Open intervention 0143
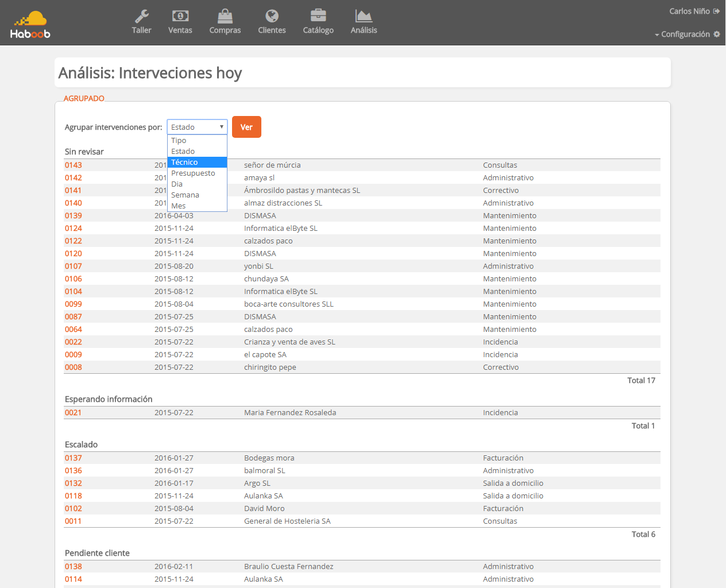The height and width of the screenshot is (588, 726). (x=74, y=165)
